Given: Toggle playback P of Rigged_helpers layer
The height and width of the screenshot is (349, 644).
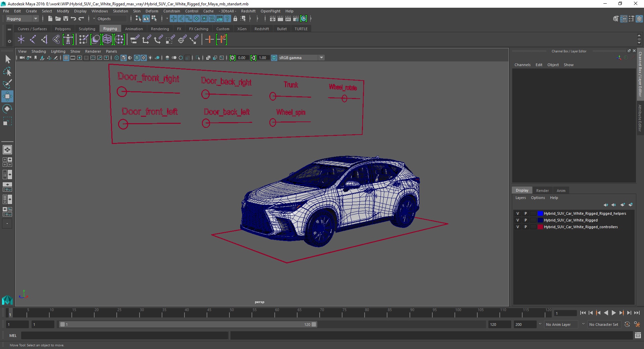Looking at the screenshot, I should [x=526, y=213].
